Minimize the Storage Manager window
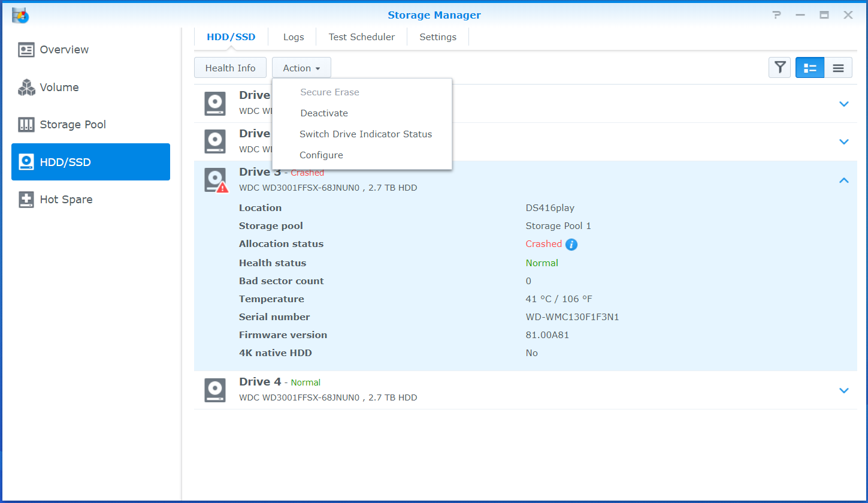The image size is (868, 503). pos(800,15)
